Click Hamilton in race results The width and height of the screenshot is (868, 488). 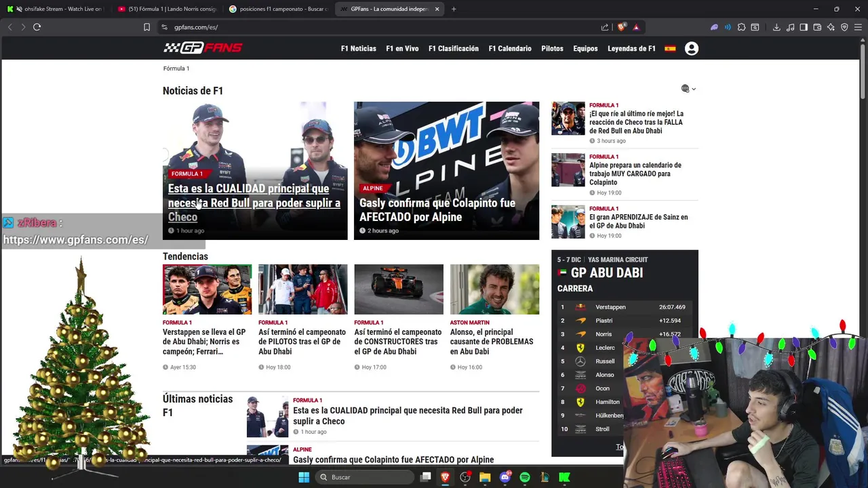click(608, 402)
